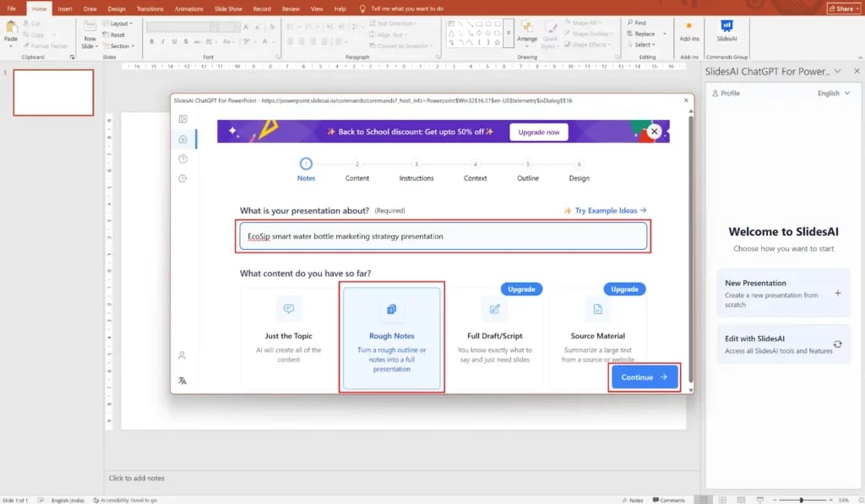
Task: Click the sidebar panel toggle icon in dialog
Action: (182, 119)
